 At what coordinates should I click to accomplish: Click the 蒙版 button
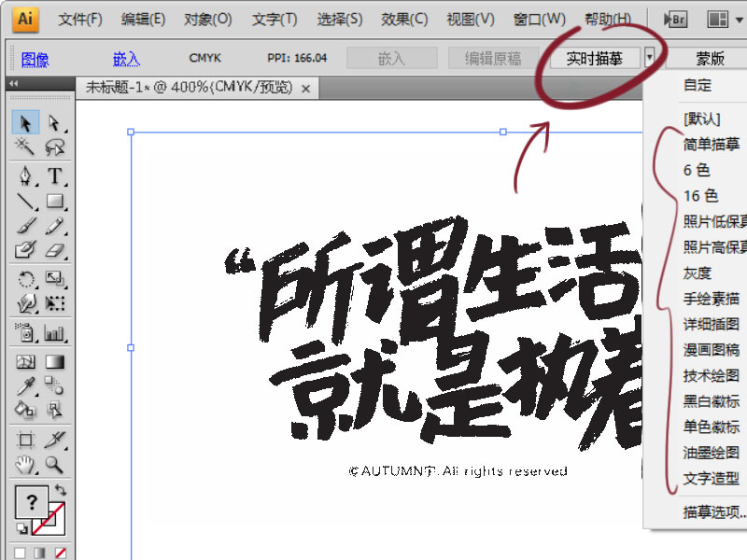click(709, 58)
